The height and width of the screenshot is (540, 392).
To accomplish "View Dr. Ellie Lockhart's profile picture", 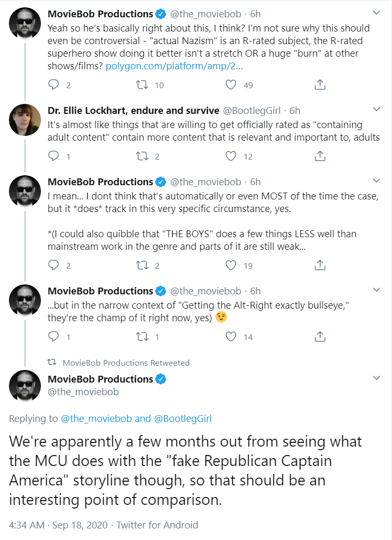I will [x=25, y=120].
